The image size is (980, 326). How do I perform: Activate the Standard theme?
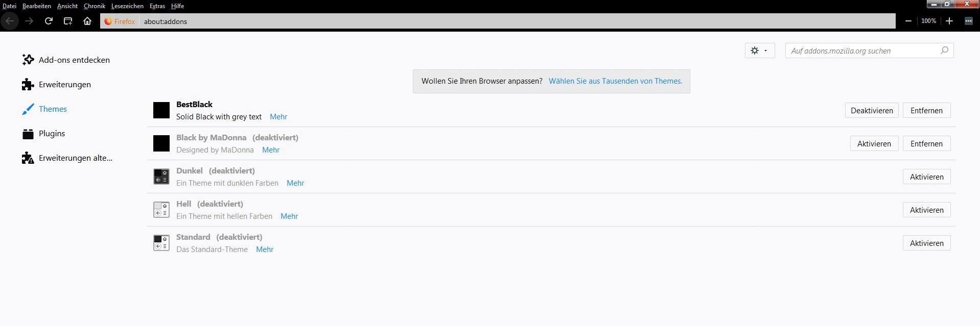[x=926, y=243]
